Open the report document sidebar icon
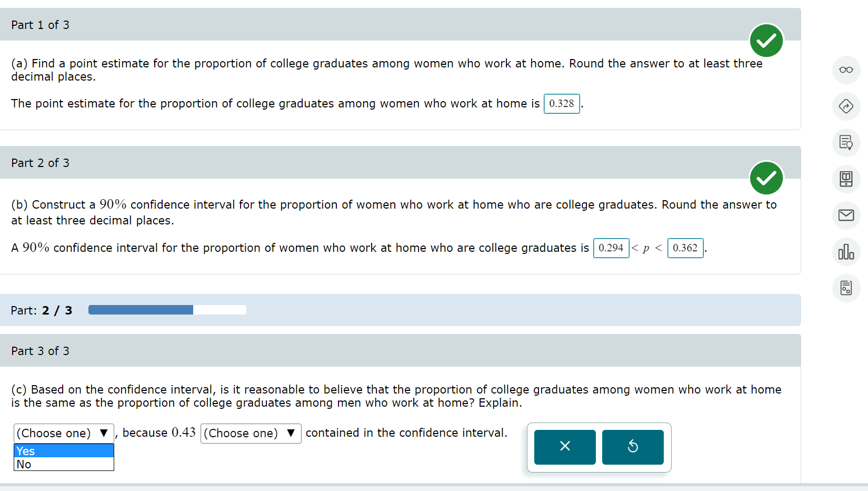The width and height of the screenshot is (868, 491). click(x=846, y=288)
